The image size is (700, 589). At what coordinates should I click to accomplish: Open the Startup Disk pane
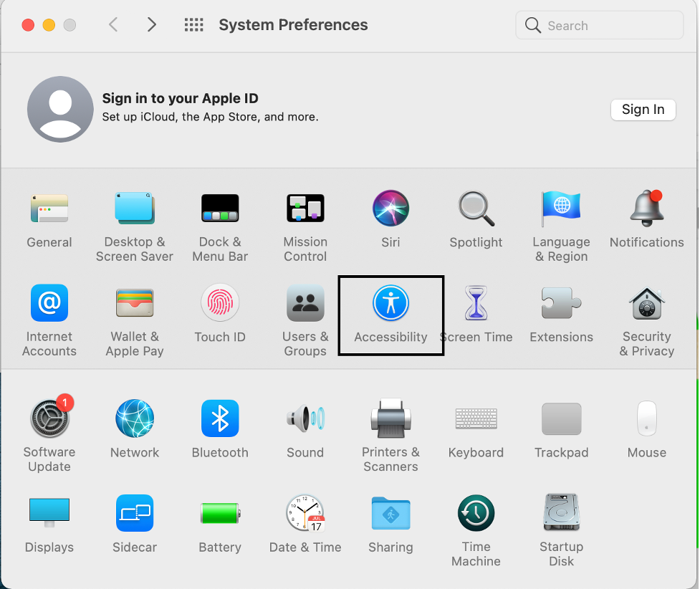(561, 523)
